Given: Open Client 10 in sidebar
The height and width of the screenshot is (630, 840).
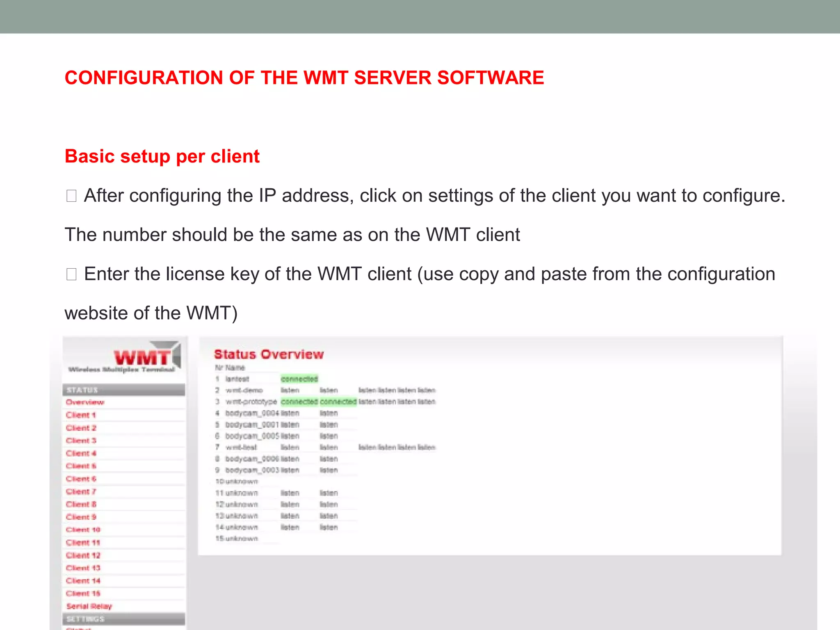Looking at the screenshot, I should coord(83,529).
